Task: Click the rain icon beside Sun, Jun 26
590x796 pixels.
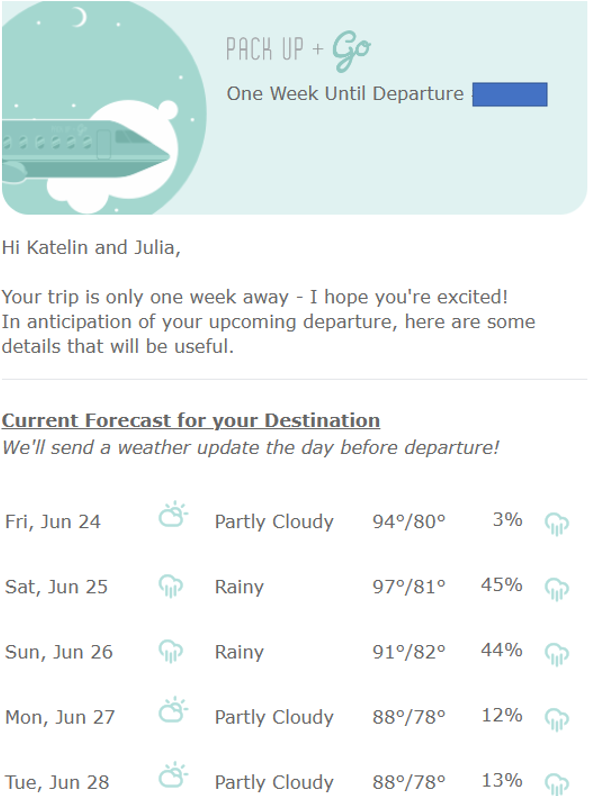Action: click(171, 651)
